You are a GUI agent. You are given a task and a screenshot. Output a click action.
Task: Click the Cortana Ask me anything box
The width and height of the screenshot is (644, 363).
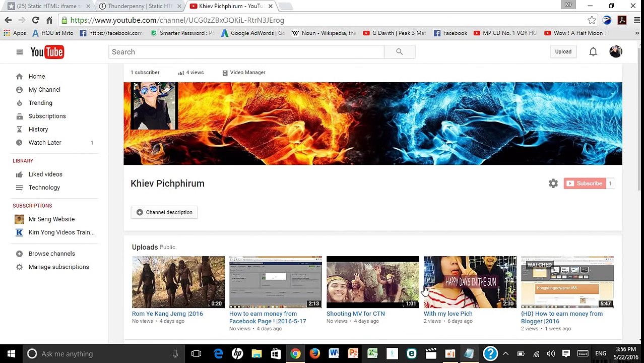click(103, 354)
